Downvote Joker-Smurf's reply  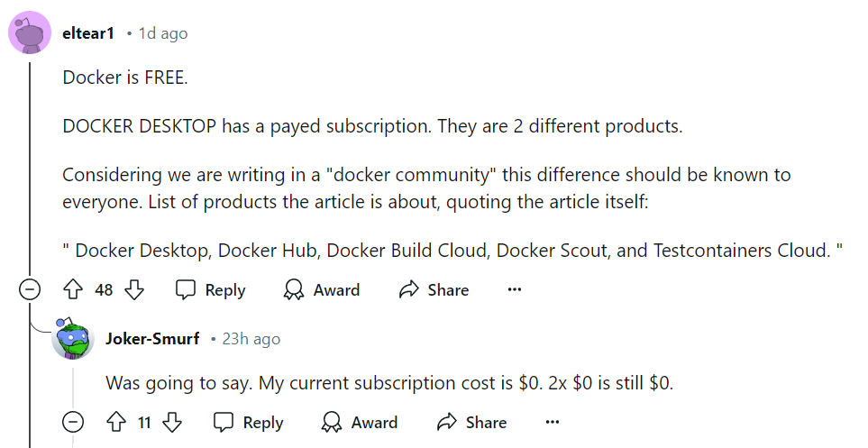[x=173, y=422]
